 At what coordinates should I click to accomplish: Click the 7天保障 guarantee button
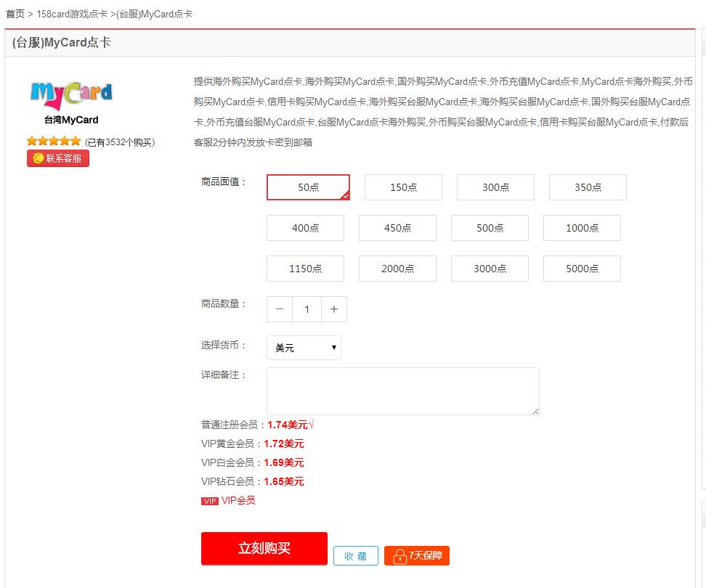point(417,555)
